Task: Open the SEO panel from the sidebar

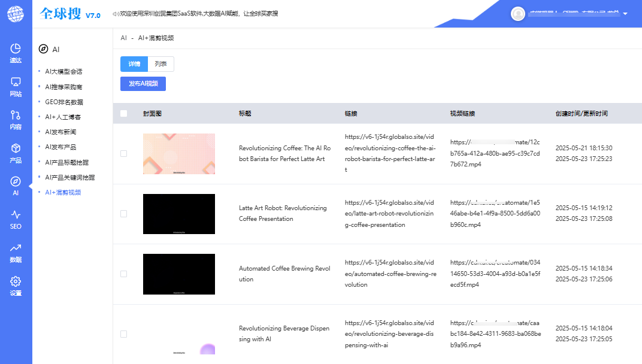Action: pyautogui.click(x=16, y=218)
